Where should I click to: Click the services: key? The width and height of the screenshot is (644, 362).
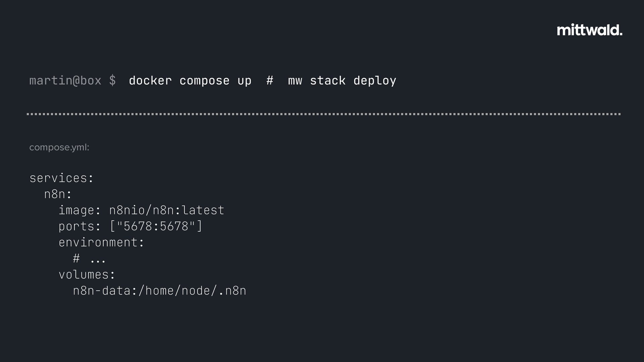click(x=61, y=178)
